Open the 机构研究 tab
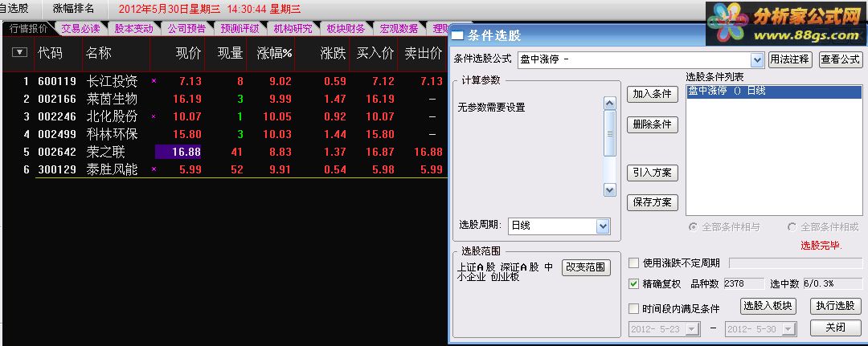Screen dimensions: 868x346 [293, 29]
